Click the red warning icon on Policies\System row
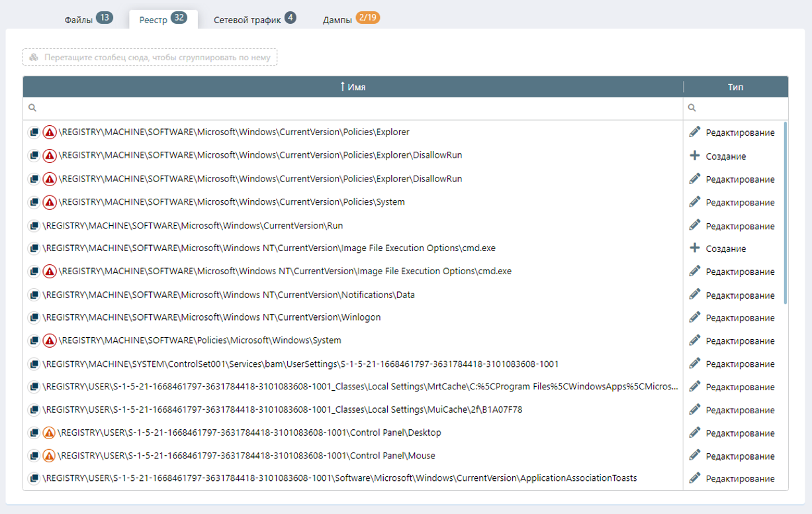This screenshot has height=514, width=812. point(50,202)
